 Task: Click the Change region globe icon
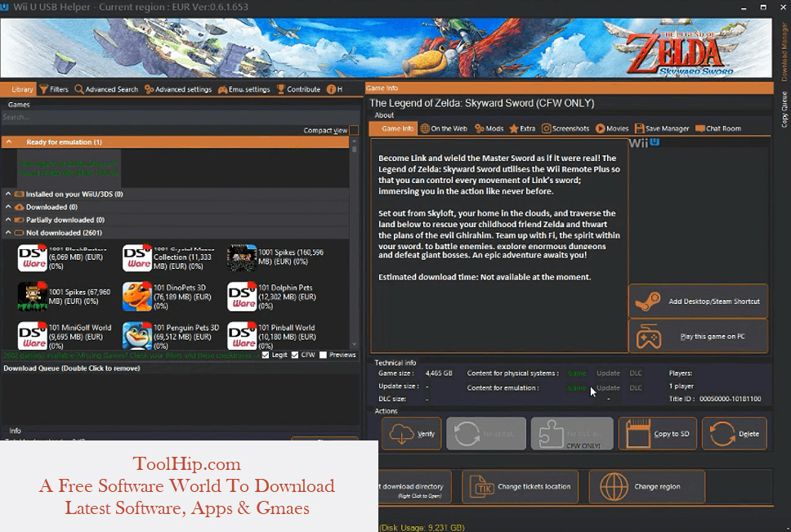614,487
